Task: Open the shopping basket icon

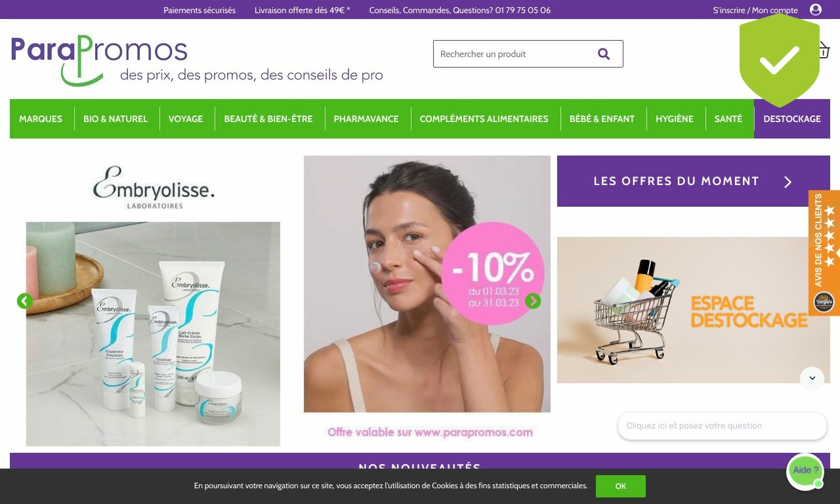Action: pos(824,50)
